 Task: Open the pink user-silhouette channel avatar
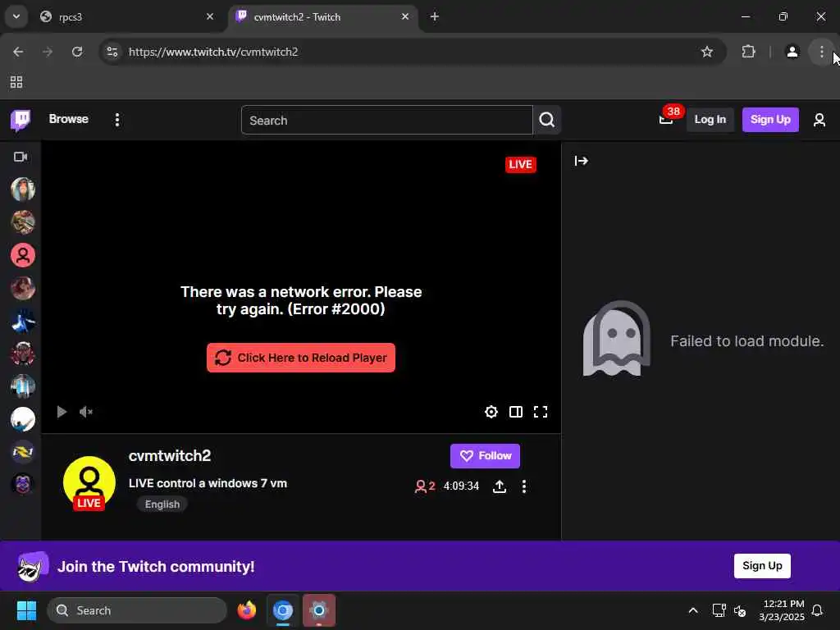(x=22, y=256)
